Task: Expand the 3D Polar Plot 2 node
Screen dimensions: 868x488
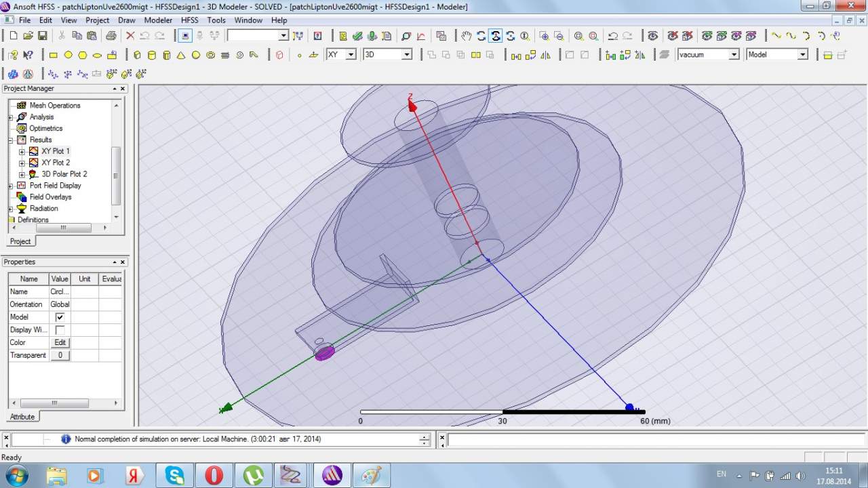Action: (x=22, y=174)
